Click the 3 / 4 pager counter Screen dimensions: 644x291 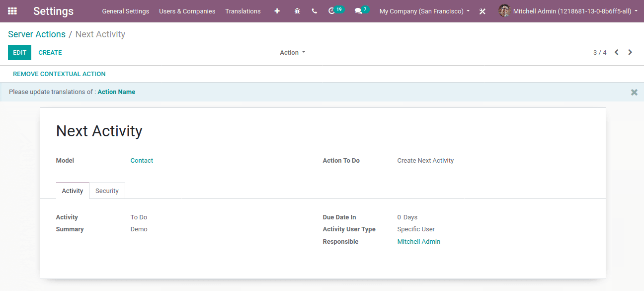pyautogui.click(x=600, y=52)
